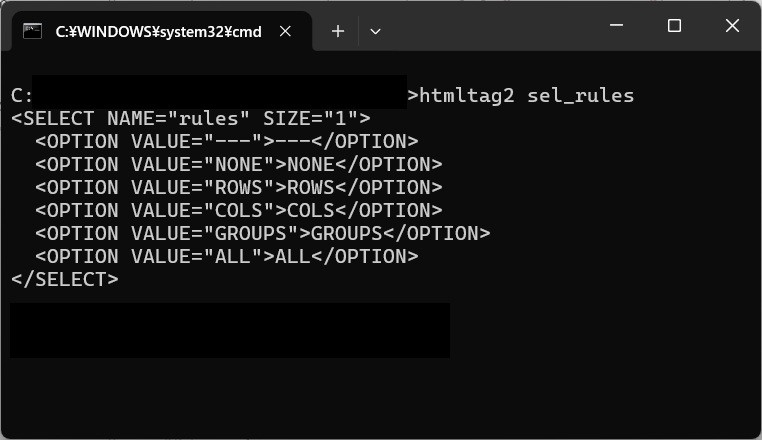Viewport: 762px width, 440px height.
Task: Click the htmltag2 command word
Action: [x=466, y=96]
